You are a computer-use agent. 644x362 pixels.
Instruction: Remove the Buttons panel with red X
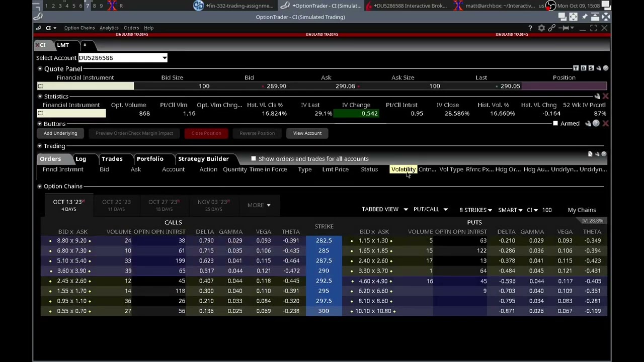(605, 124)
